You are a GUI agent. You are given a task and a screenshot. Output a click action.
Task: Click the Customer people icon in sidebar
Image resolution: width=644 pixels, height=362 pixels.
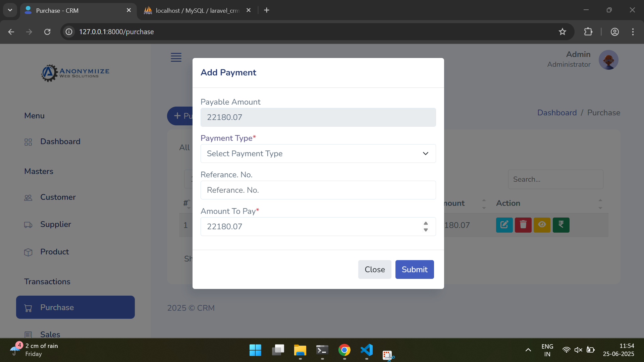coord(28,198)
